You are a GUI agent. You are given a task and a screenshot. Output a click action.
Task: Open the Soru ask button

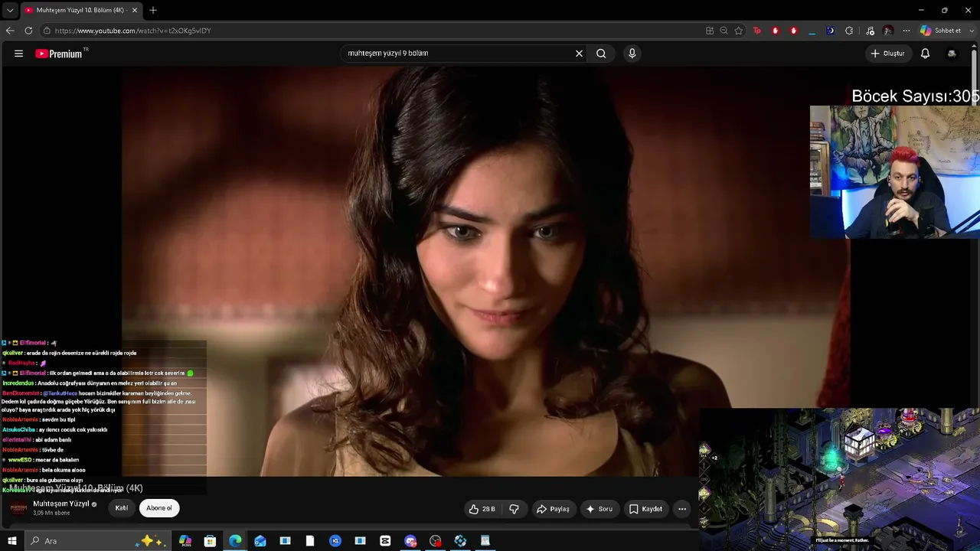click(599, 509)
